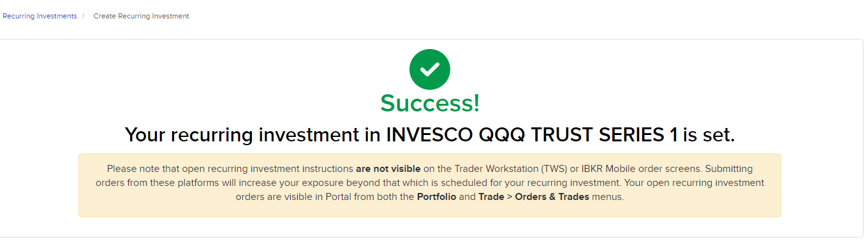
Task: Click the green success checkmark icon
Action: (x=430, y=69)
